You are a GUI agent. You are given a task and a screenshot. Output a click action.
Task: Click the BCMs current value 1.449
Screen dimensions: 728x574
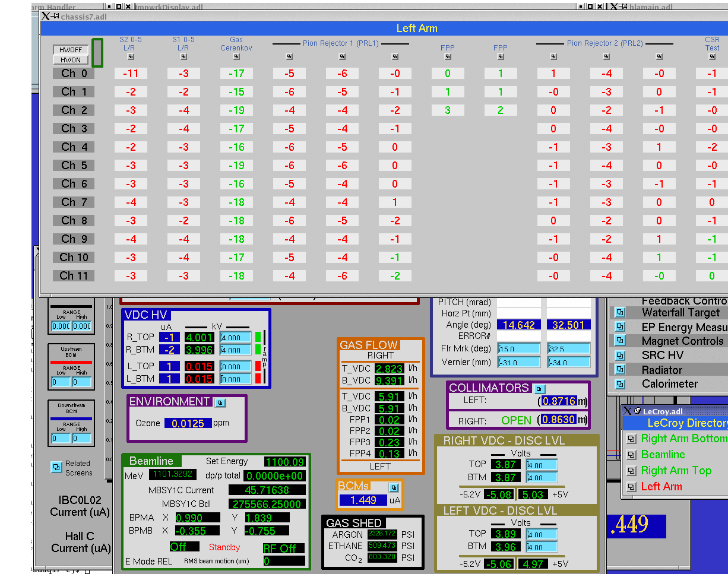pos(363,500)
